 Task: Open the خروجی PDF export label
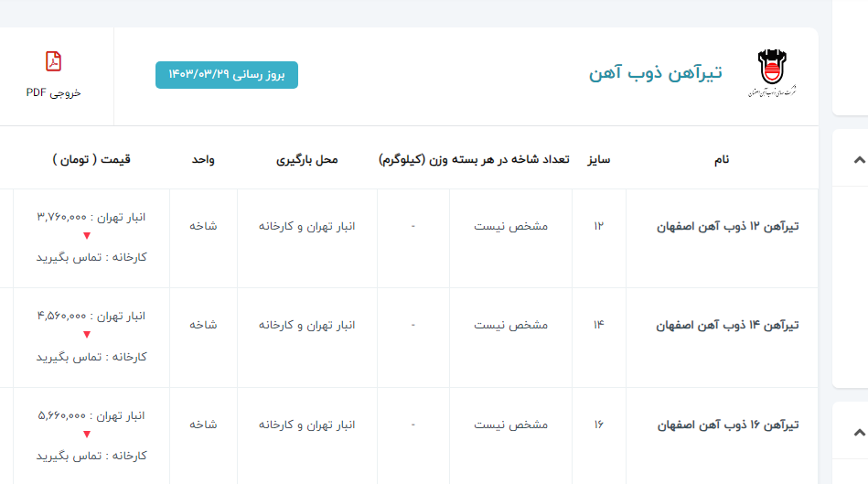coord(53,92)
